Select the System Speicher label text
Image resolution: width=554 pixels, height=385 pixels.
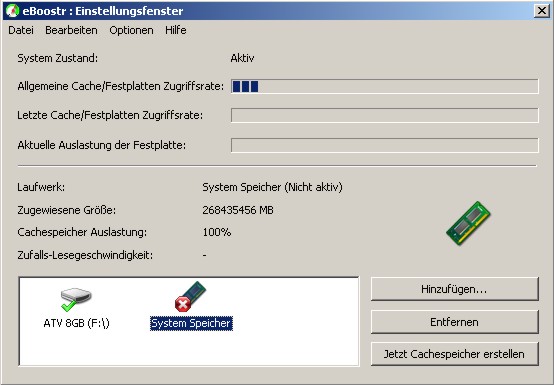(x=191, y=323)
